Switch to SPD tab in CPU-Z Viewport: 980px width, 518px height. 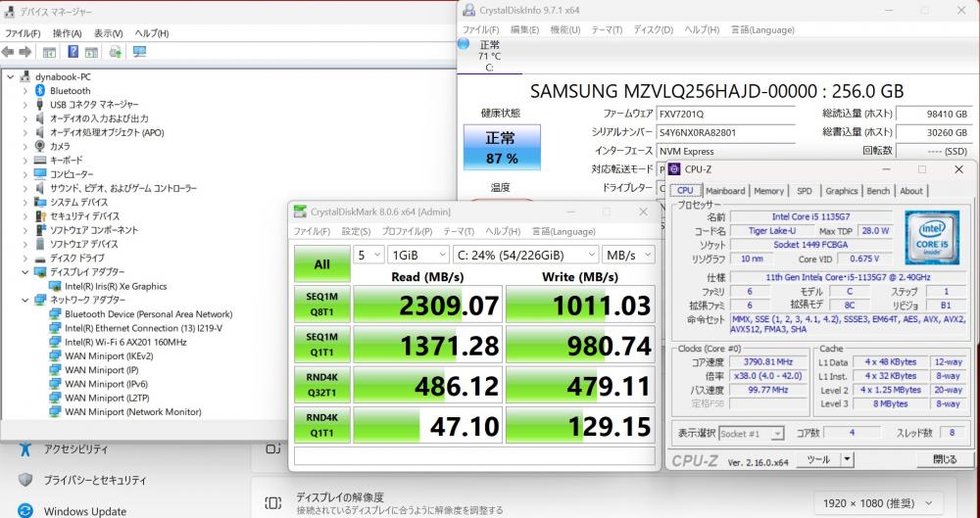point(805,191)
